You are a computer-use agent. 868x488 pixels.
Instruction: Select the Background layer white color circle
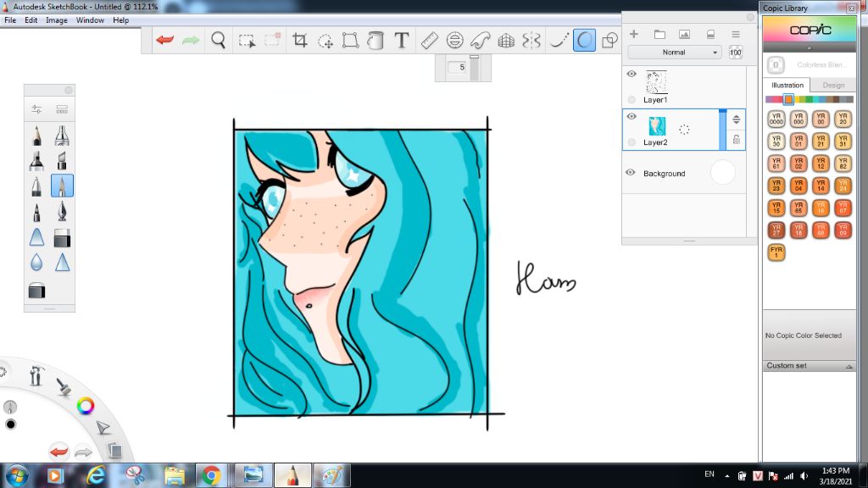point(722,173)
